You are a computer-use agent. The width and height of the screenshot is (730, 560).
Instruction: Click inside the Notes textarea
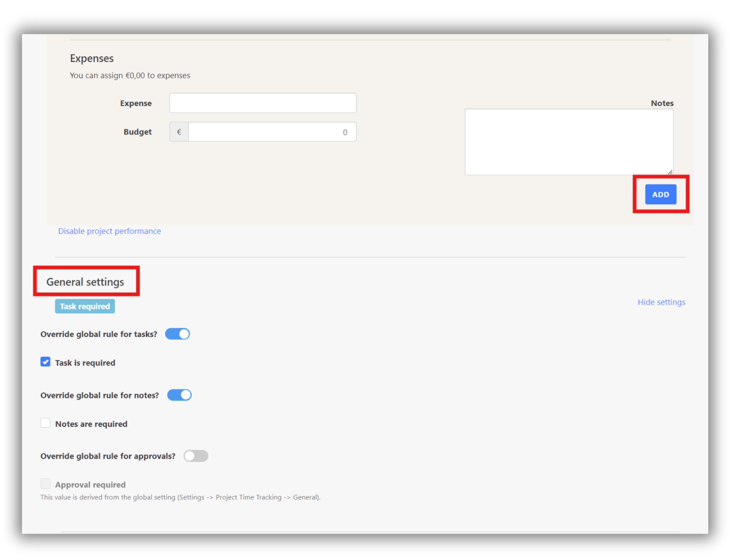point(569,142)
